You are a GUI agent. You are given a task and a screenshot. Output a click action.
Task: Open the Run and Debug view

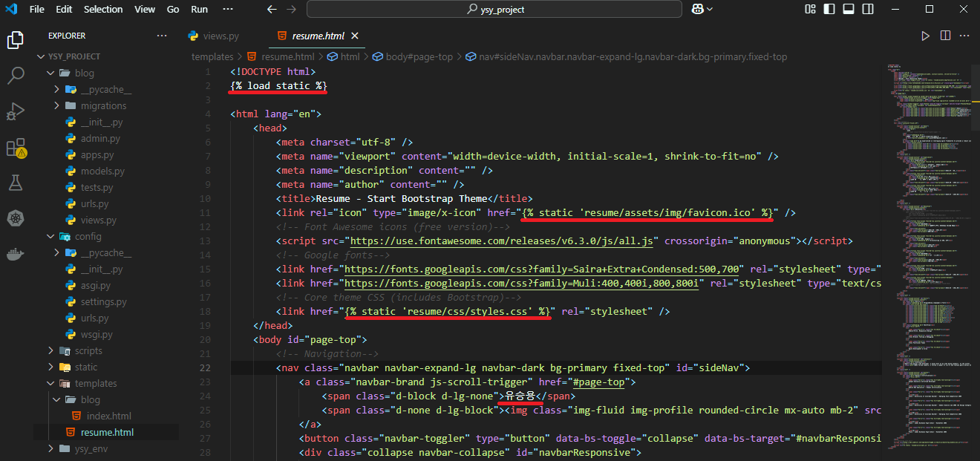16,111
